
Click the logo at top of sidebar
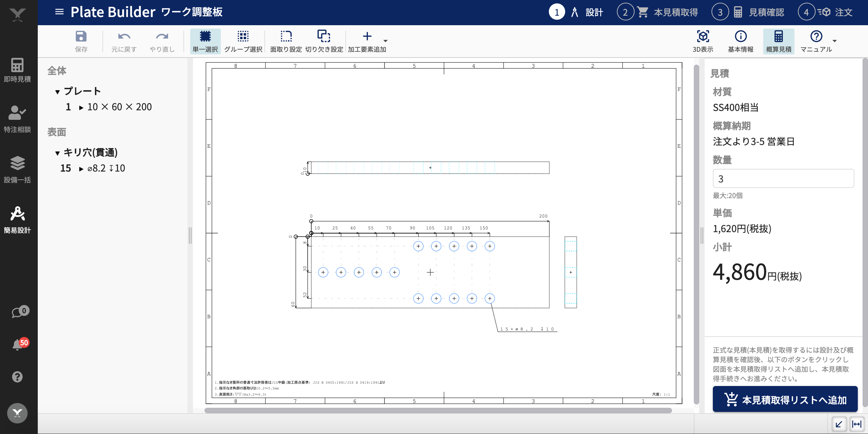17,15
